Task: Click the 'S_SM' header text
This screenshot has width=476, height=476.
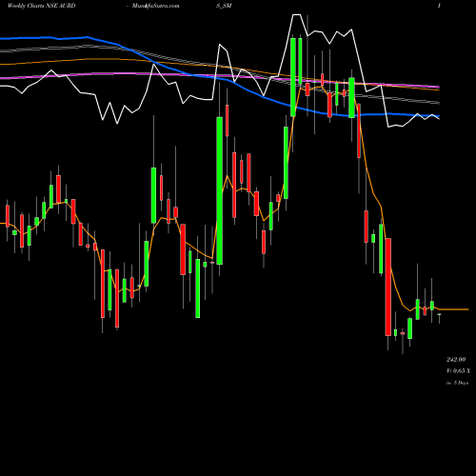Action: coord(224,6)
